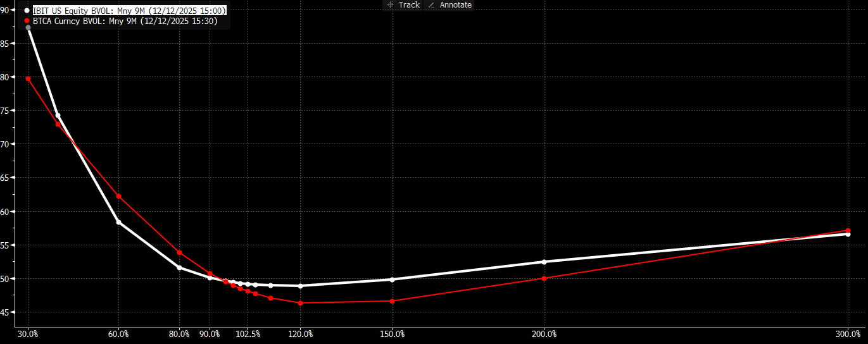The height and width of the screenshot is (344, 868).
Task: Click the 120.0% x-axis label
Action: coord(301,334)
